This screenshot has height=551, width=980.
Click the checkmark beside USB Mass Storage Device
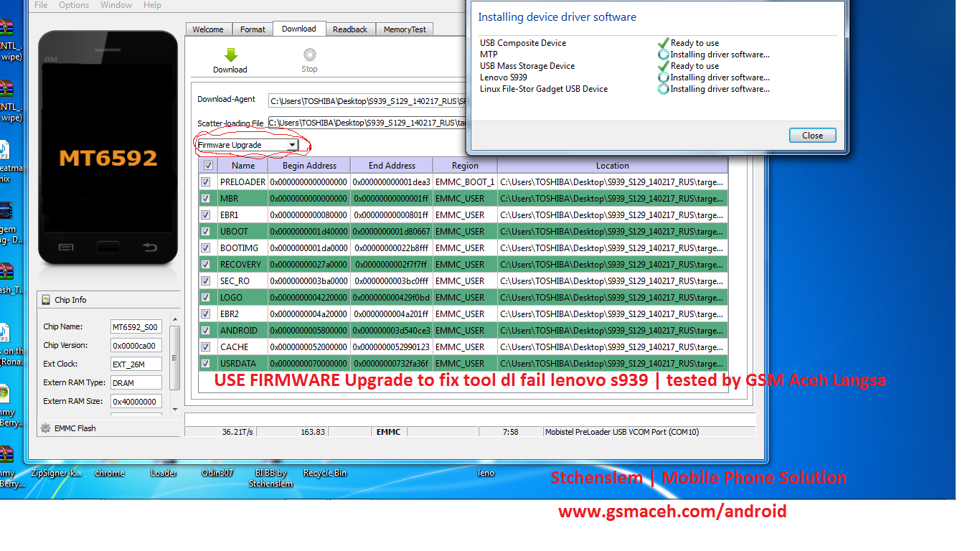(664, 66)
